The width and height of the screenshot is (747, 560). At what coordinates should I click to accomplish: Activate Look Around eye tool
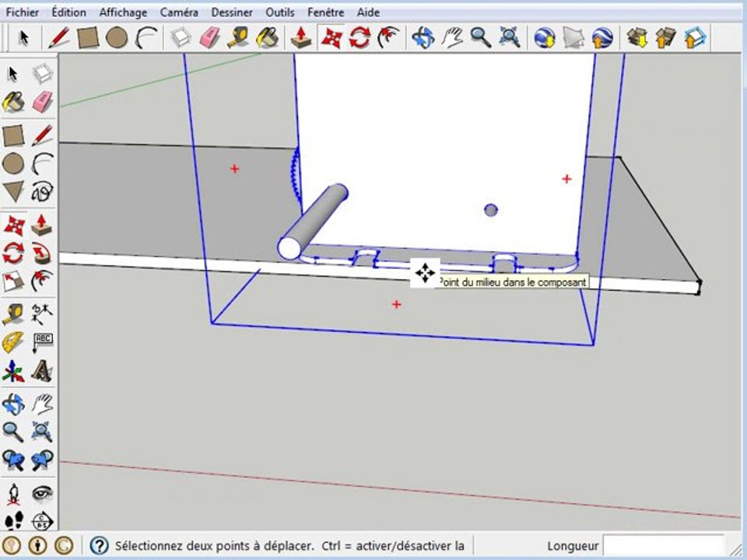(42, 494)
